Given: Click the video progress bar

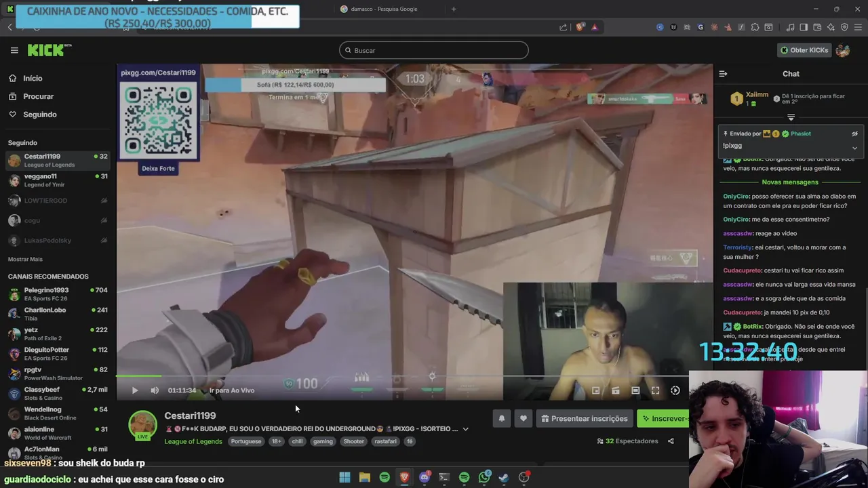Looking at the screenshot, I should 414,376.
